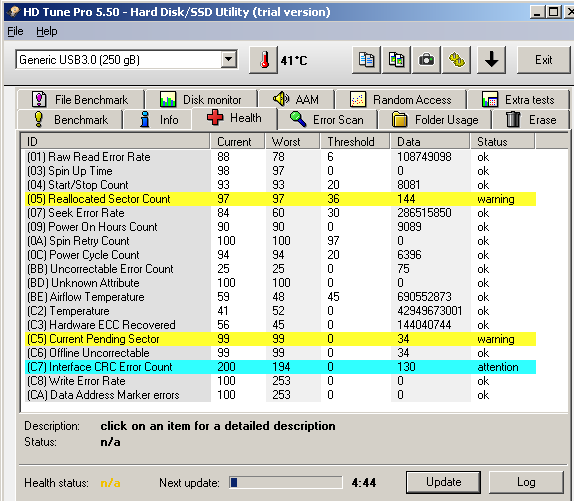Click the attention status text
The width and height of the screenshot is (574, 501).
[497, 367]
